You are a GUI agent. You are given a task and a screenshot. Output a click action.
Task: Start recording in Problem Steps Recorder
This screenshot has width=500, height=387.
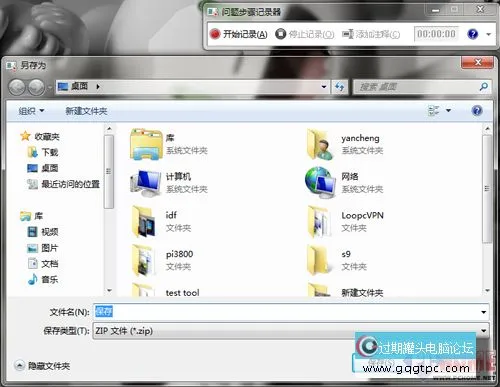tap(239, 34)
